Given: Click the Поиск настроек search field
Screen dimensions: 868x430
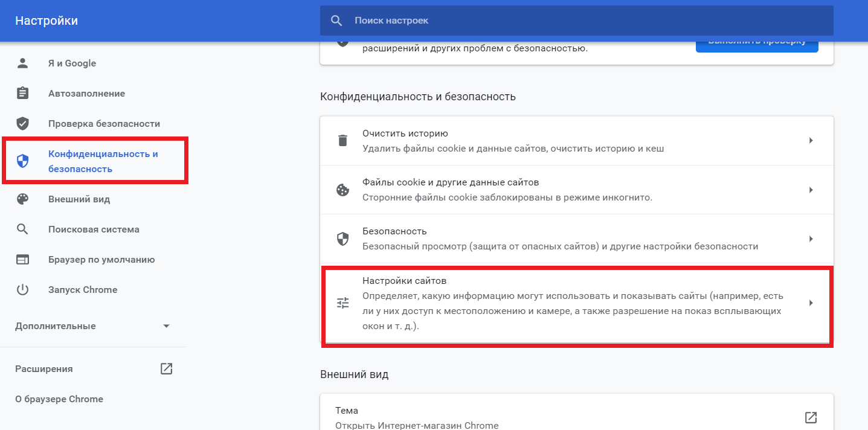Looking at the screenshot, I should click(x=574, y=21).
